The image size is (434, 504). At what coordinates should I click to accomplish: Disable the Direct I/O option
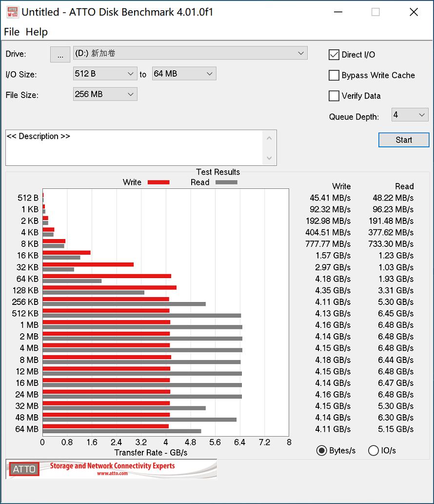pyautogui.click(x=334, y=55)
